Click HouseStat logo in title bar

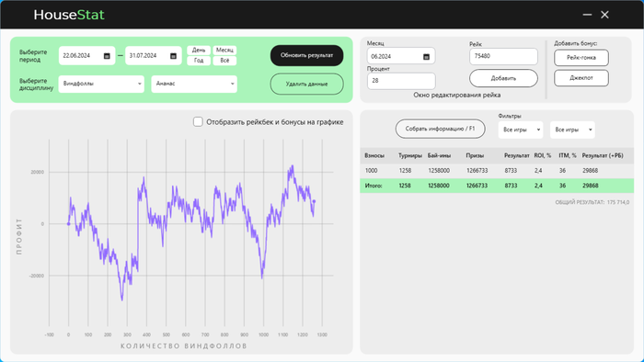(69, 15)
